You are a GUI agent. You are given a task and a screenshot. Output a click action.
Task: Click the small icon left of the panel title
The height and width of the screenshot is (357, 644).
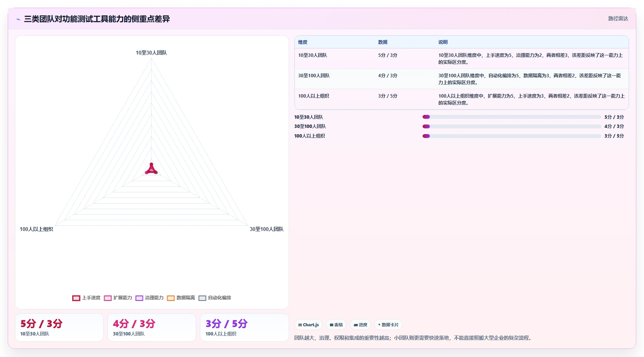pos(18,19)
